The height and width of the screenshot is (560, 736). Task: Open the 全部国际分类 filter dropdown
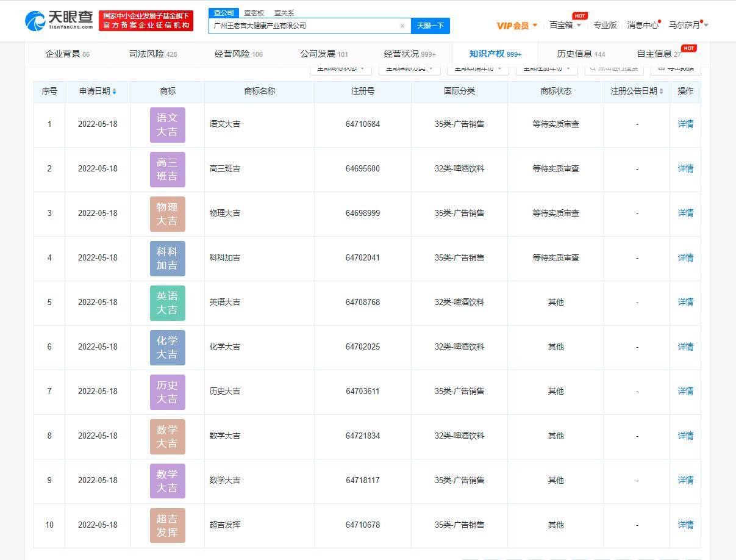point(409,69)
